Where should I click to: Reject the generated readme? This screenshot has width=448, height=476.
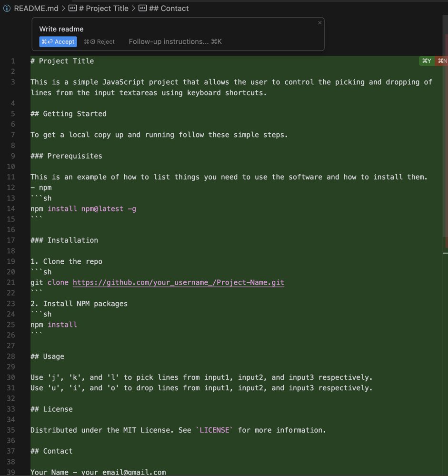(100, 41)
